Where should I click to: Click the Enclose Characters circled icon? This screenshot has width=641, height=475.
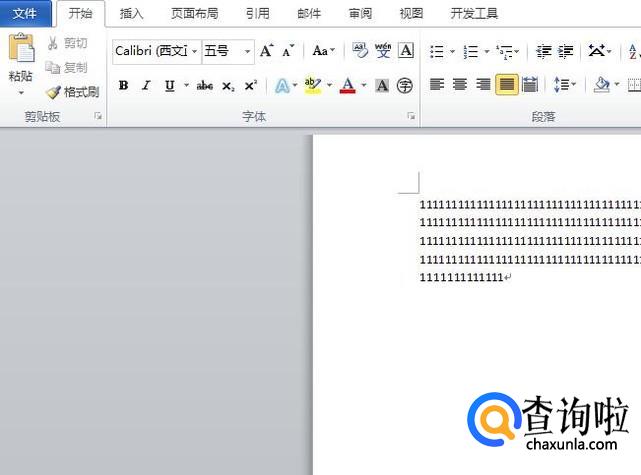click(405, 86)
